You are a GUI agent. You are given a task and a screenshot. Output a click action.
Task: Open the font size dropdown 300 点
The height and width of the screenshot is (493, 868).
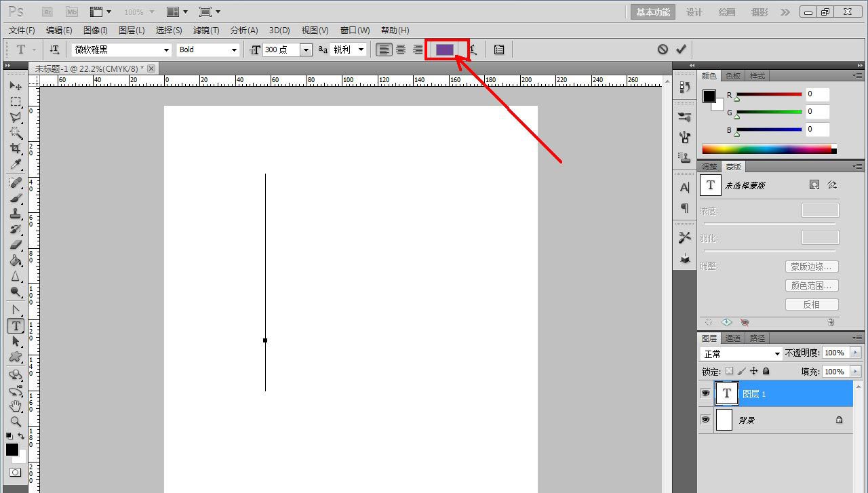[x=306, y=50]
